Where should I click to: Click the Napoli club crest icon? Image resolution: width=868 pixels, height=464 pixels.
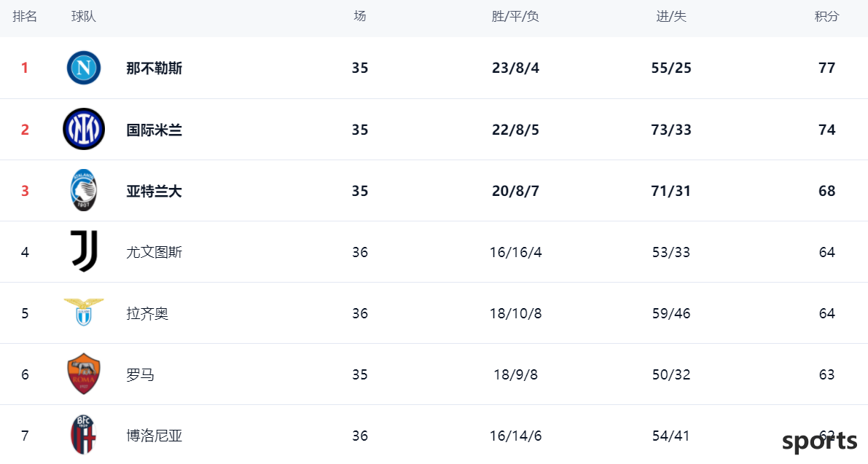click(84, 68)
